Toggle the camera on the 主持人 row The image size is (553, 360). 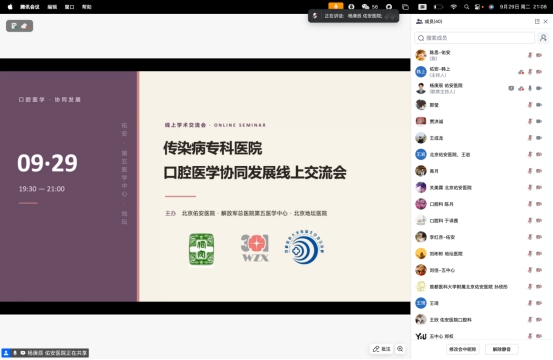point(539,72)
